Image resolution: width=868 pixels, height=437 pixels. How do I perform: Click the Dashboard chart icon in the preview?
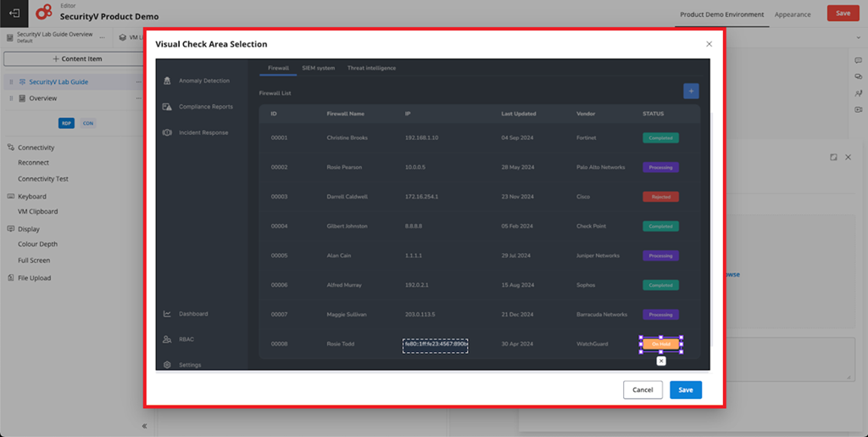point(167,313)
